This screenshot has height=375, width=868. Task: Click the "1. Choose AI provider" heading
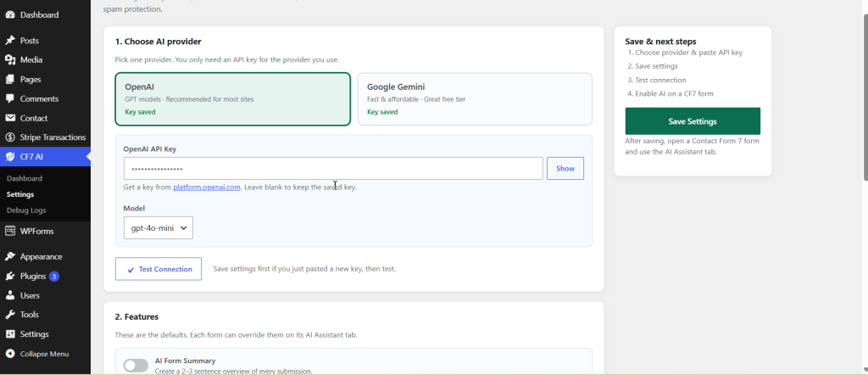[158, 42]
